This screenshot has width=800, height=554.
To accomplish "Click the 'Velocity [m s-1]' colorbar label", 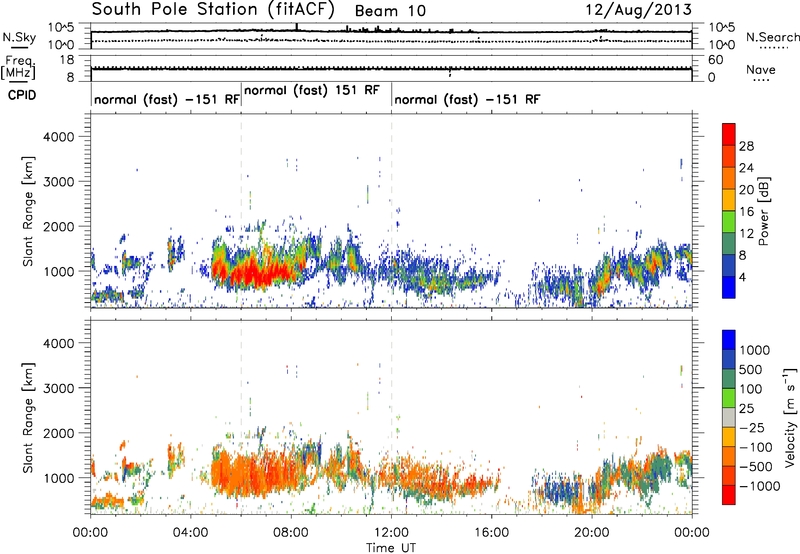I will (x=790, y=417).
